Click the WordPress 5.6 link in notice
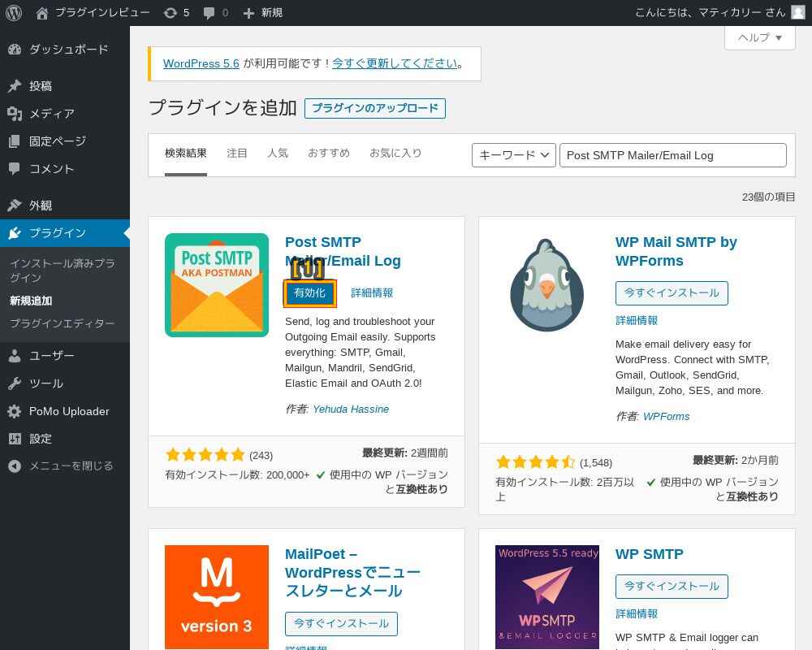Viewport: 812px width, 650px height. click(x=201, y=63)
